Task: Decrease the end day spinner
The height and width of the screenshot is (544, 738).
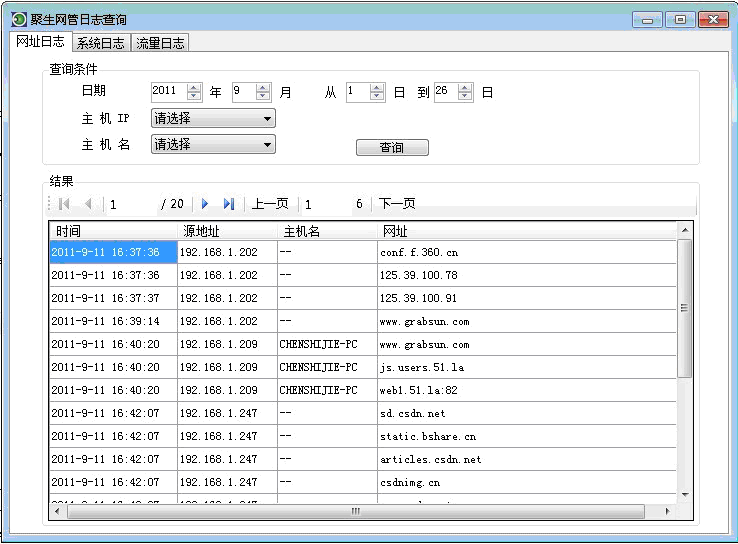Action: pyautogui.click(x=465, y=96)
